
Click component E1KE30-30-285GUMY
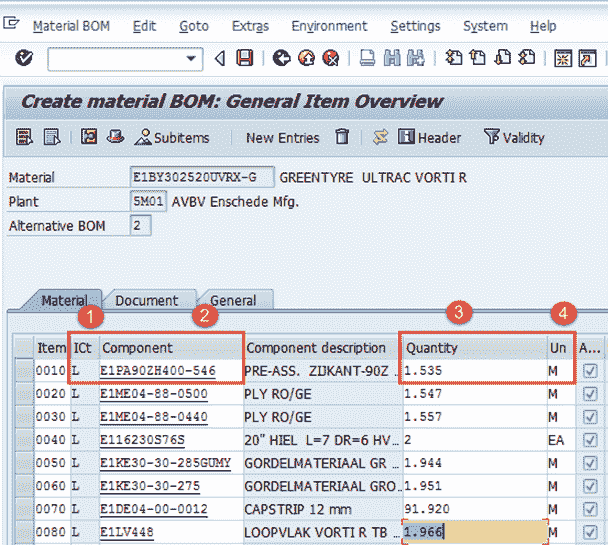click(166, 463)
